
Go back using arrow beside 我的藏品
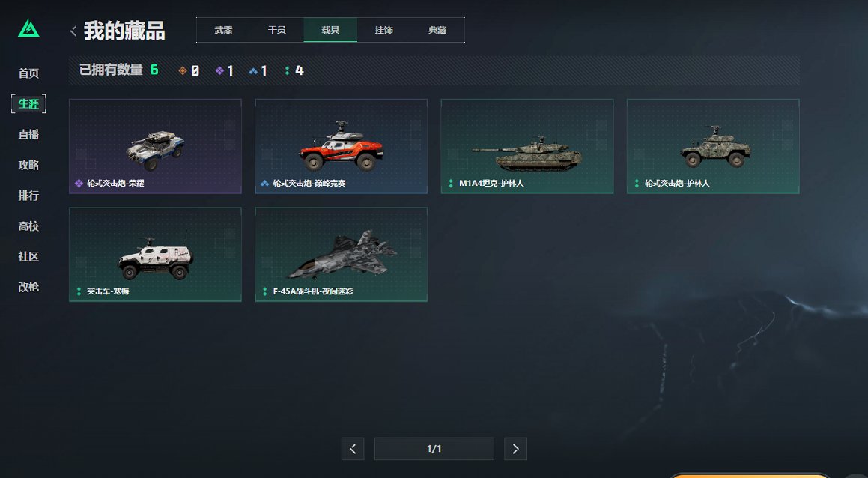[x=73, y=31]
